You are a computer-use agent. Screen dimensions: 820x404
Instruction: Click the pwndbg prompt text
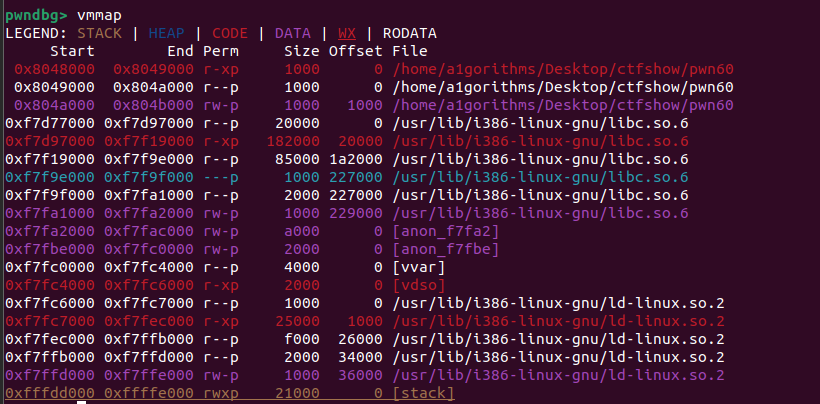[x=36, y=15]
